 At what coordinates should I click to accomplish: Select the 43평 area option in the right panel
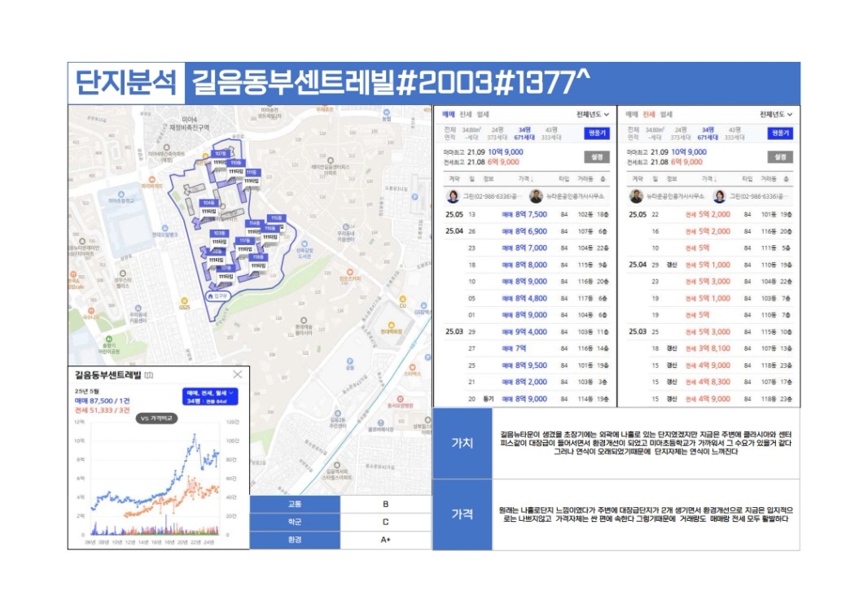734,129
